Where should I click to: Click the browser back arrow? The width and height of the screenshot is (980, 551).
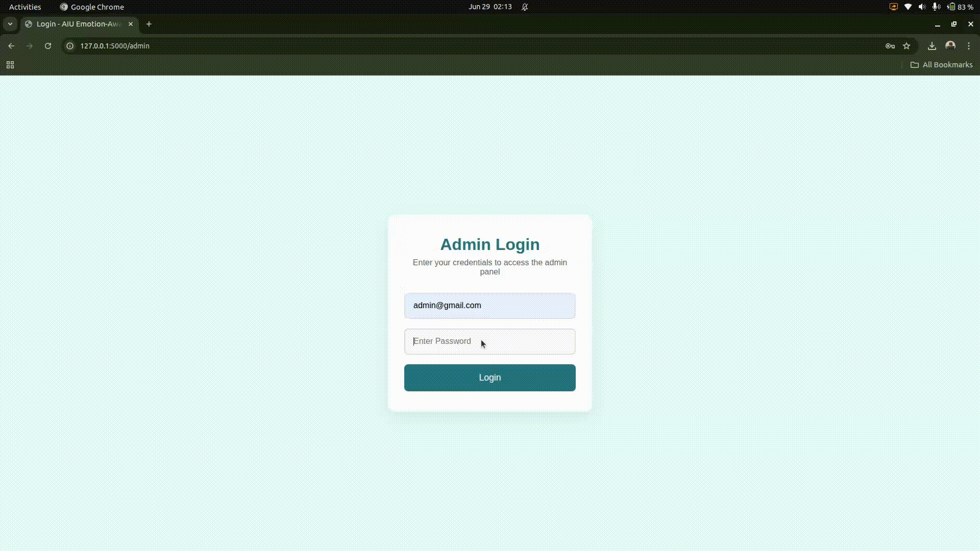pos(11,46)
